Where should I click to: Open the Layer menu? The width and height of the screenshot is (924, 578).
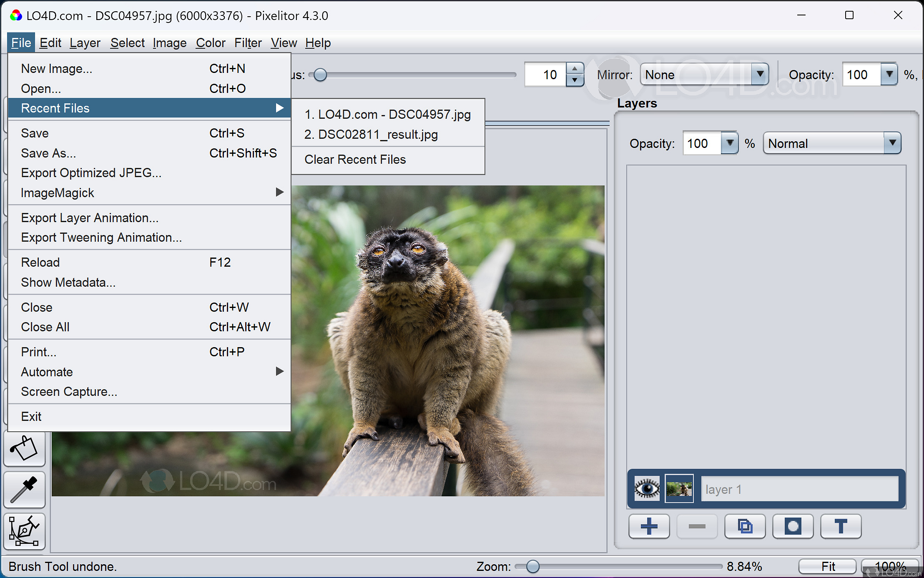click(x=85, y=43)
